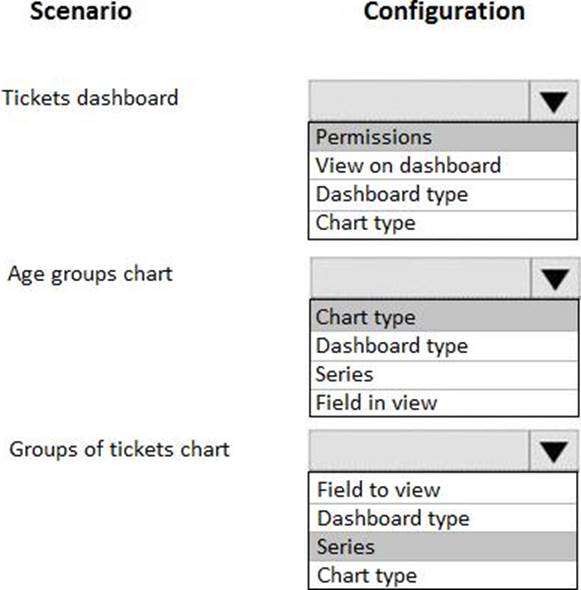Click the Configuration column header

(x=444, y=11)
